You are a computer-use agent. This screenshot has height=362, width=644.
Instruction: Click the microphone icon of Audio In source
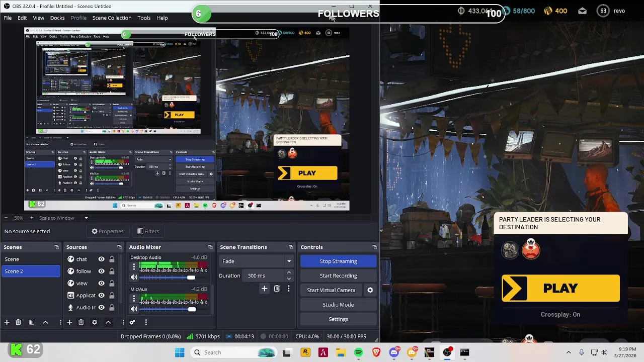(x=71, y=307)
